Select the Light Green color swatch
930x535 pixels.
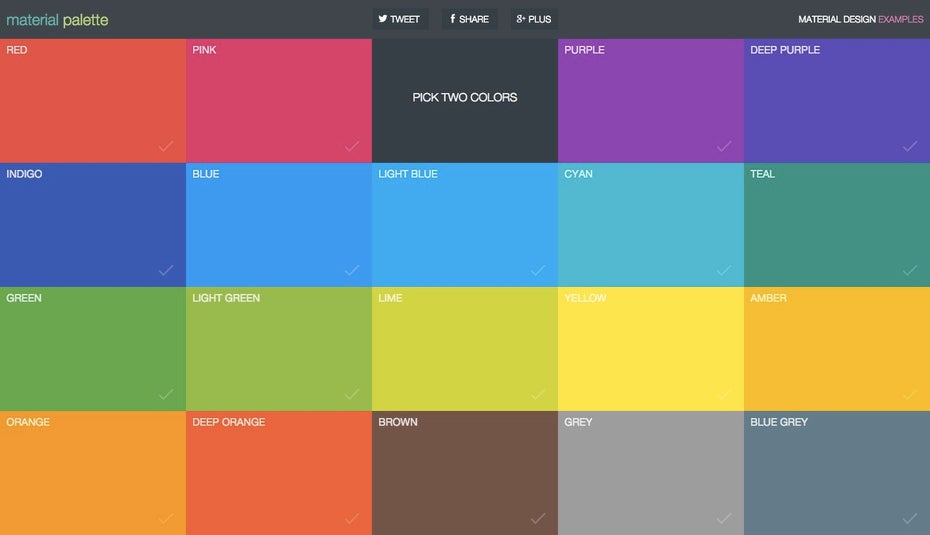tap(279, 349)
